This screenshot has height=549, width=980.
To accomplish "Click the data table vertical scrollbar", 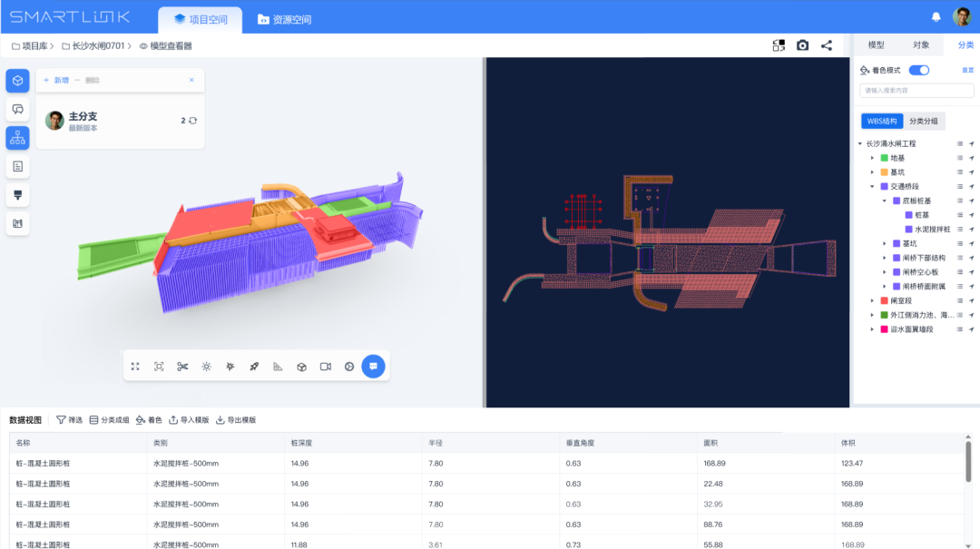I will 968,462.
